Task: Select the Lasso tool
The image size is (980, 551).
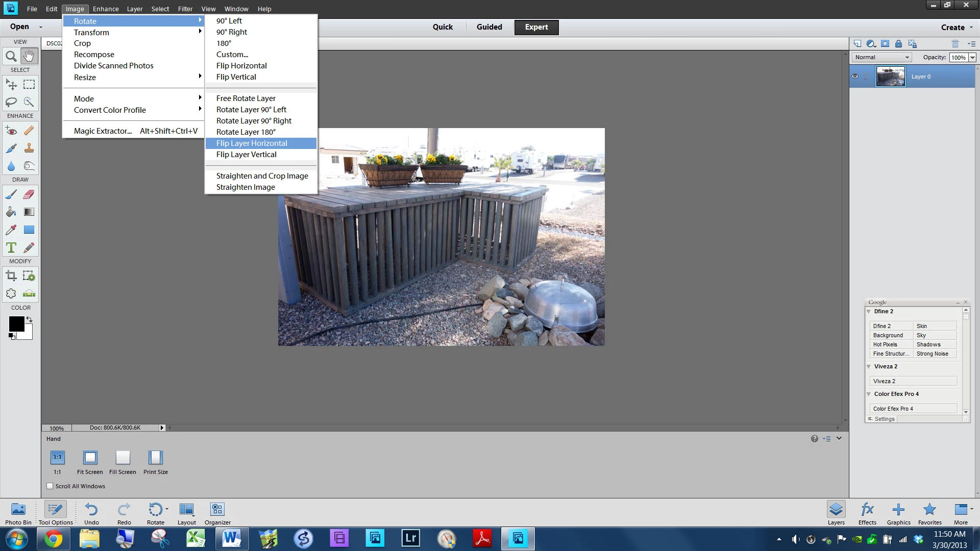Action: tap(11, 102)
